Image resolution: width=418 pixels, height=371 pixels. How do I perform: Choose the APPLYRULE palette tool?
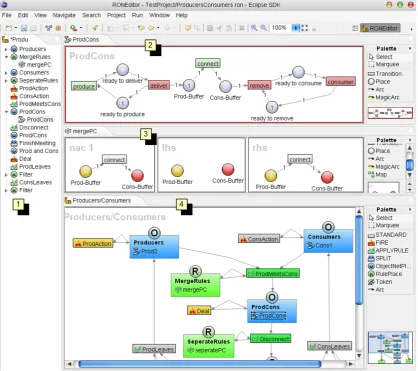tap(388, 250)
